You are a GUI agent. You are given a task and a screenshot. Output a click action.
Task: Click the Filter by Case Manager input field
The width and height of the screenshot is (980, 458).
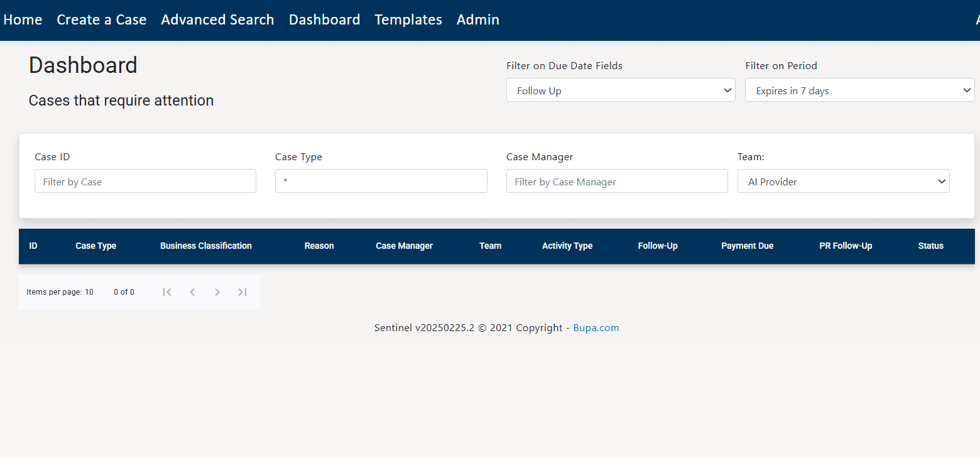pyautogui.click(x=616, y=180)
